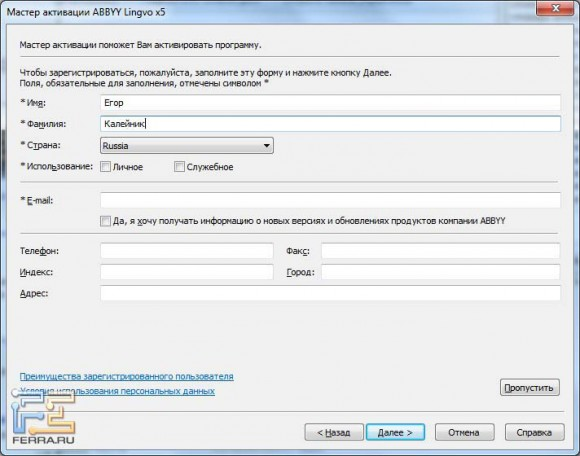Proceed with the Далее button
The image size is (580, 456).
pyautogui.click(x=395, y=432)
